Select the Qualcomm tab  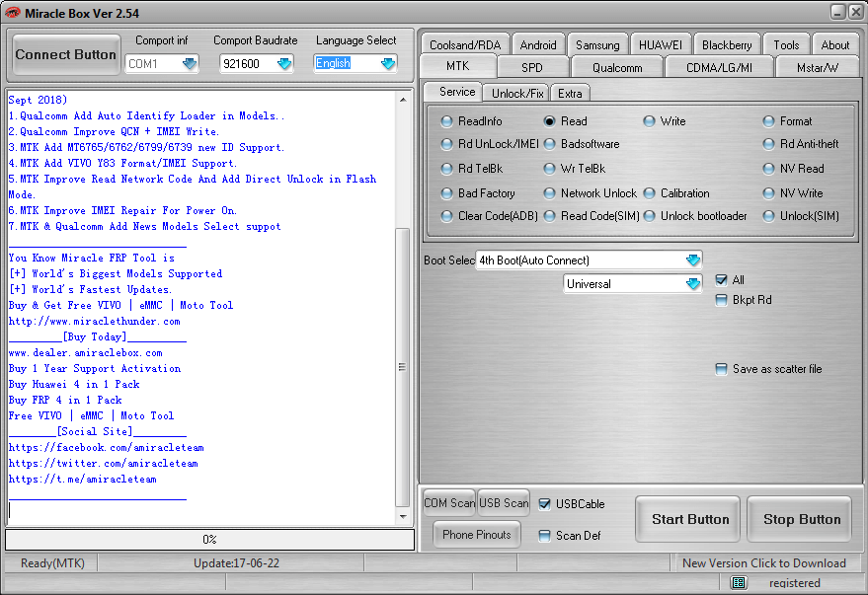pyautogui.click(x=617, y=67)
